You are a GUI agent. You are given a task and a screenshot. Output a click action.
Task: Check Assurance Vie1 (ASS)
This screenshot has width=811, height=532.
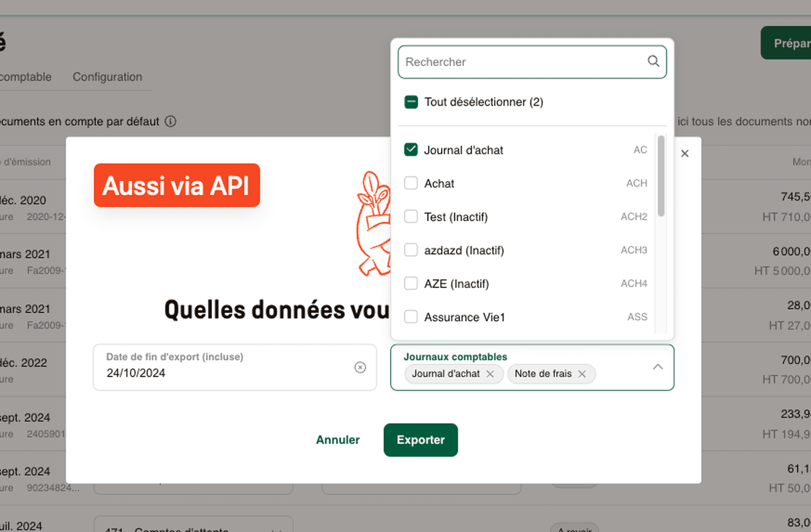[x=411, y=317]
